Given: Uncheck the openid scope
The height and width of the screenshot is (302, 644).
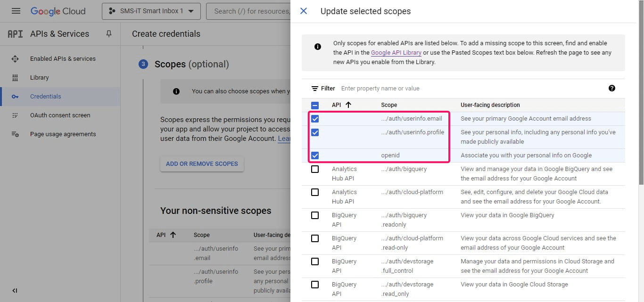Looking at the screenshot, I should click(315, 155).
